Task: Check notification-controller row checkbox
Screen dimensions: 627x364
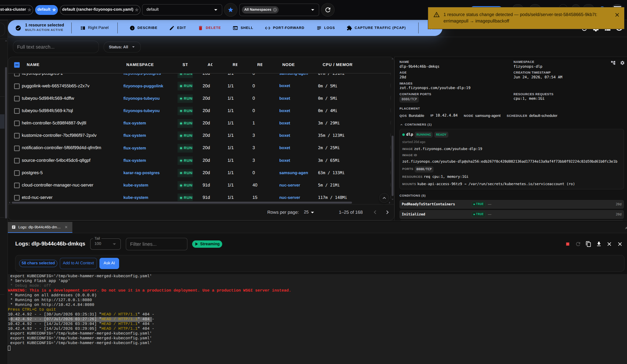Action: [17, 148]
